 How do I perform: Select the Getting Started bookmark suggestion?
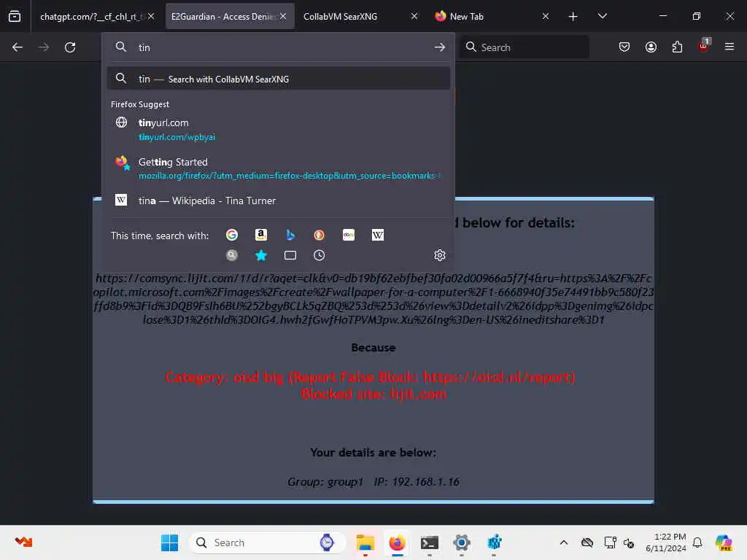(x=279, y=168)
